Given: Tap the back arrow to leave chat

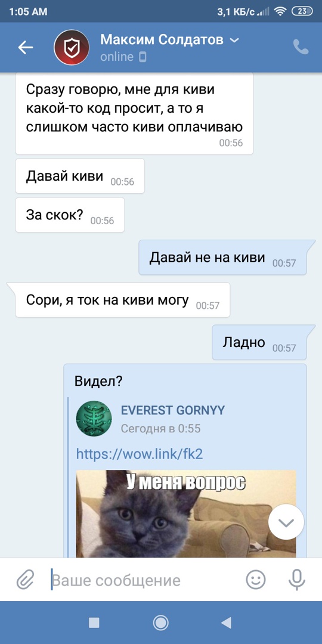Looking at the screenshot, I should tap(26, 48).
